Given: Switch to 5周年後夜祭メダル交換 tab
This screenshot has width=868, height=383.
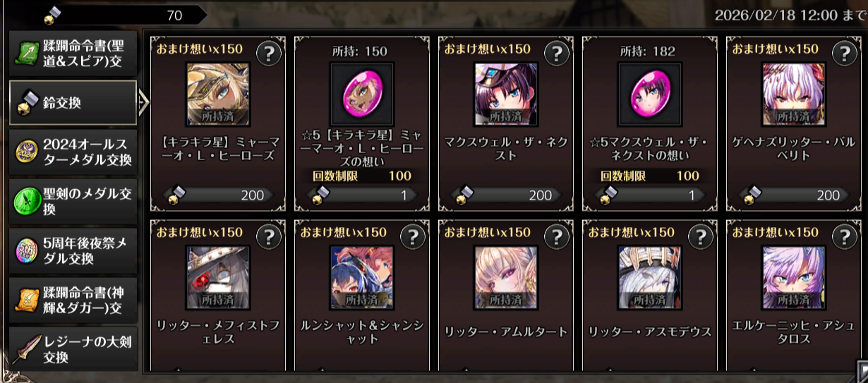Looking at the screenshot, I should coord(73,250).
